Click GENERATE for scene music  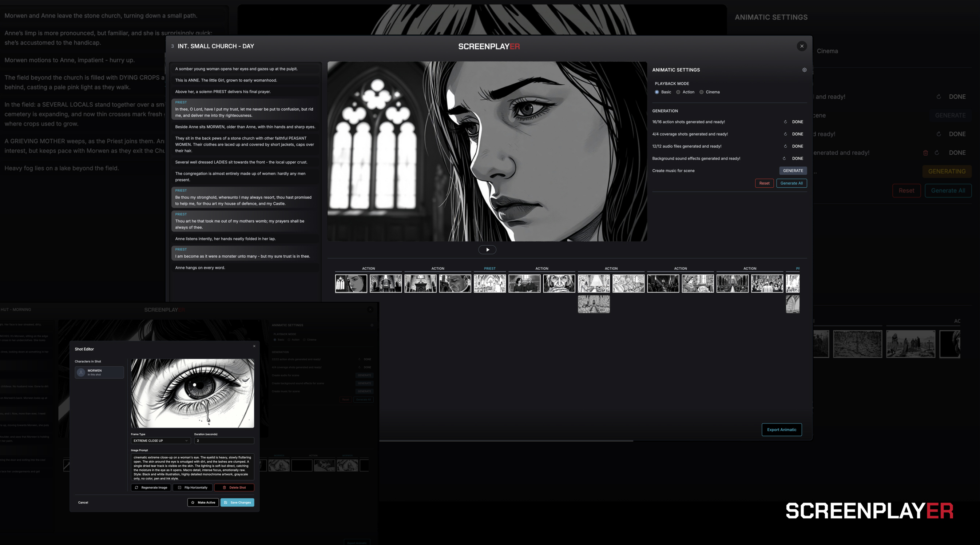coord(793,171)
